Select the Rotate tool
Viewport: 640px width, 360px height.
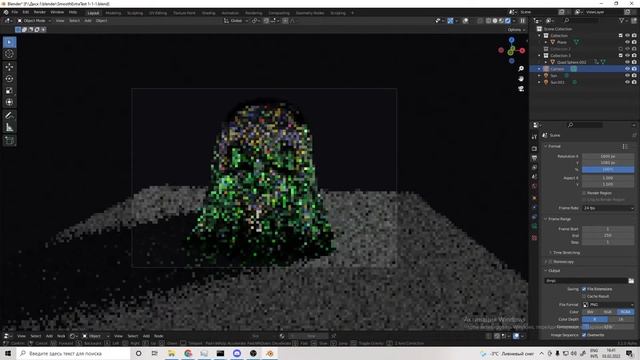click(x=9, y=79)
